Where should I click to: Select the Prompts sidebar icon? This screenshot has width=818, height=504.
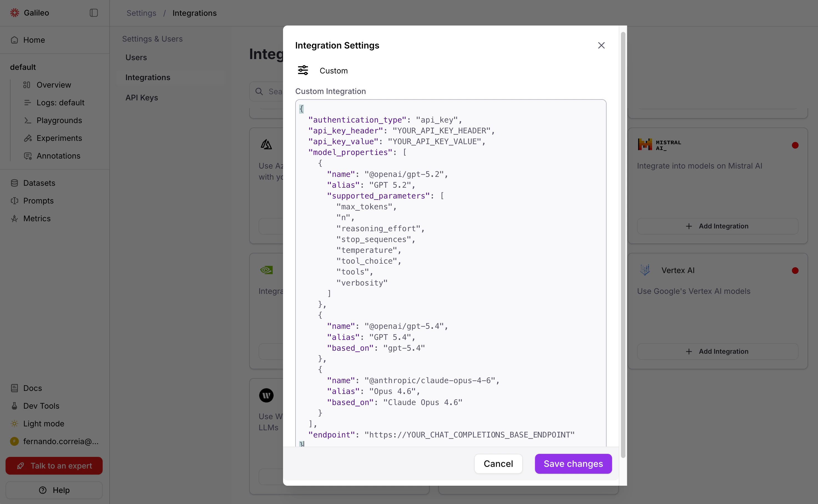[14, 201]
